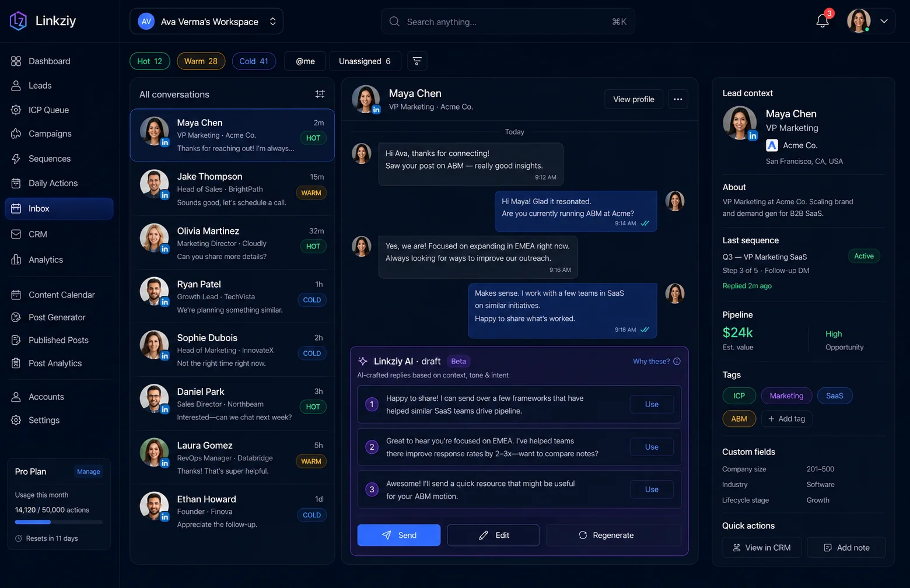Click View profile button

(x=633, y=99)
